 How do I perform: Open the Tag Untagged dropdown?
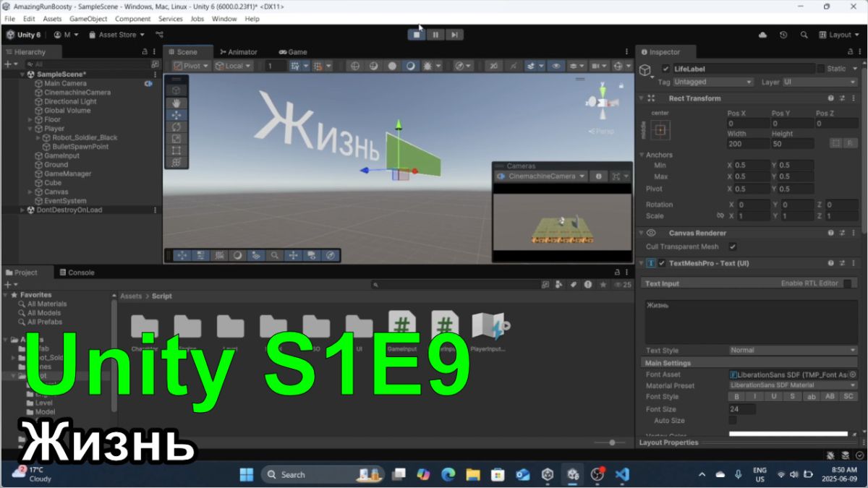[x=713, y=82]
